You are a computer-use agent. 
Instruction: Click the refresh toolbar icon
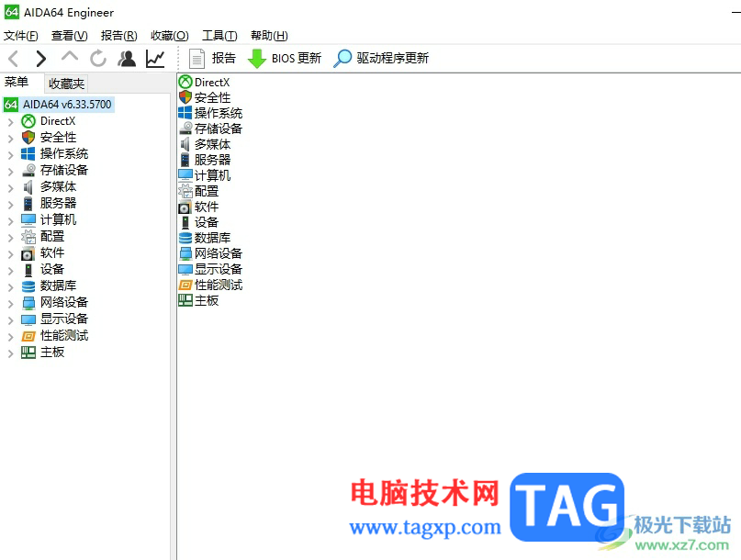click(x=98, y=59)
